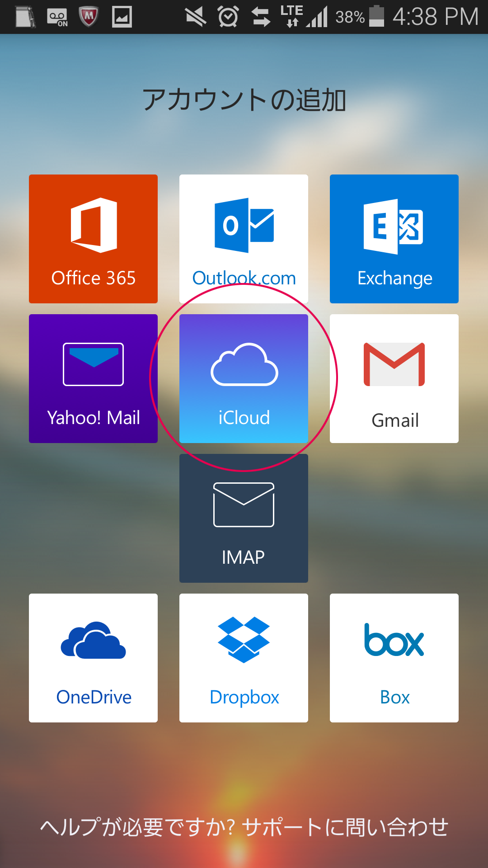Tap the battery indicator icon

coord(376,16)
